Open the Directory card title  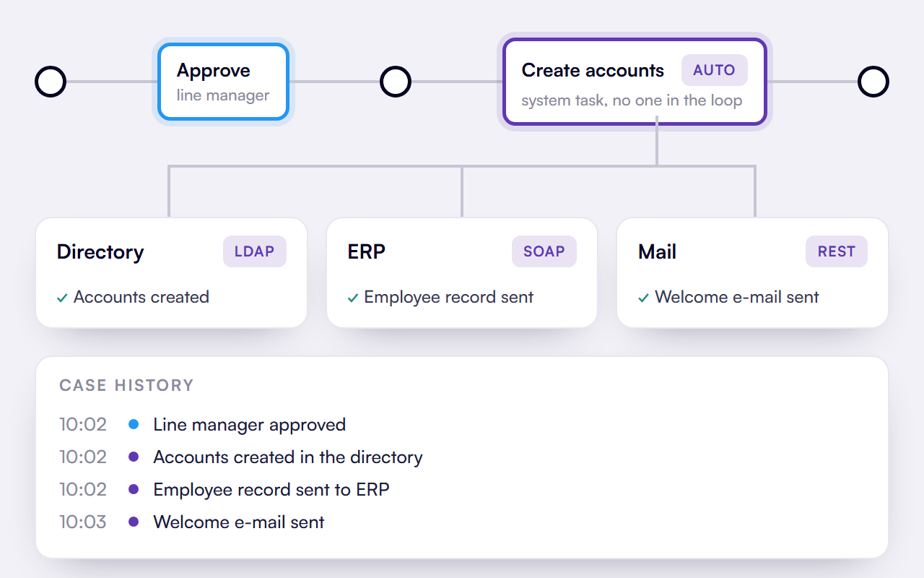[x=100, y=252]
